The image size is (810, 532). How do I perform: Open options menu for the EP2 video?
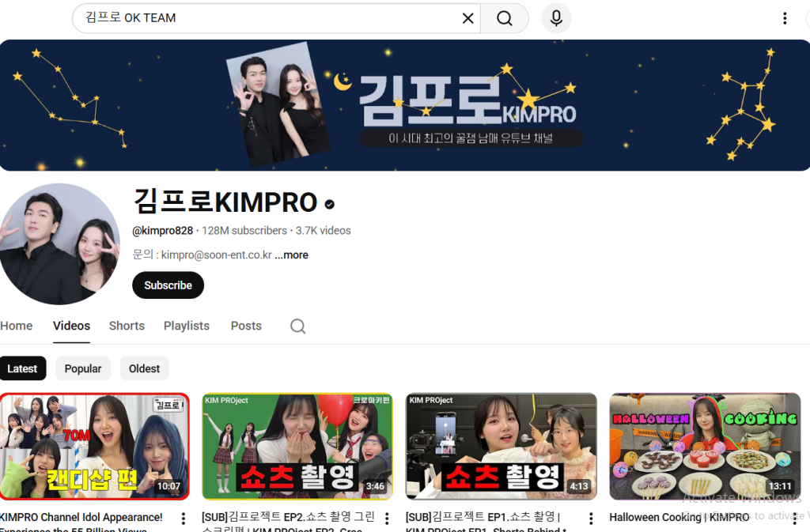point(387,519)
